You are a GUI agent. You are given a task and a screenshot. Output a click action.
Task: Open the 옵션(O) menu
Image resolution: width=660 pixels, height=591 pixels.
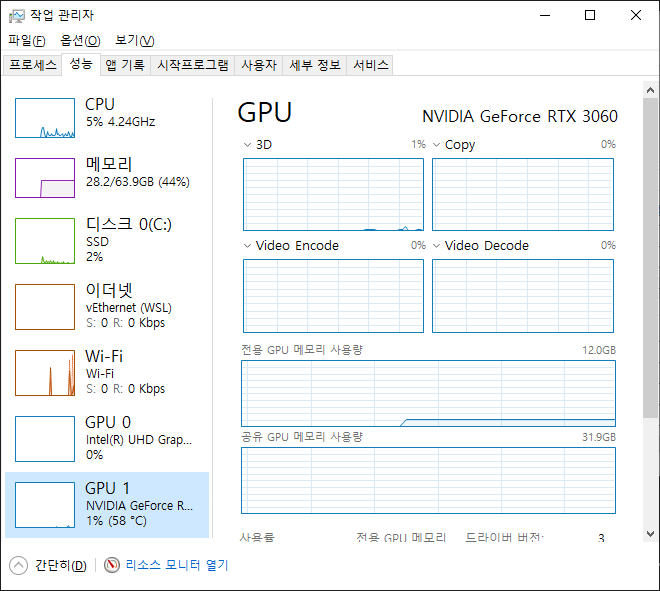tap(80, 40)
